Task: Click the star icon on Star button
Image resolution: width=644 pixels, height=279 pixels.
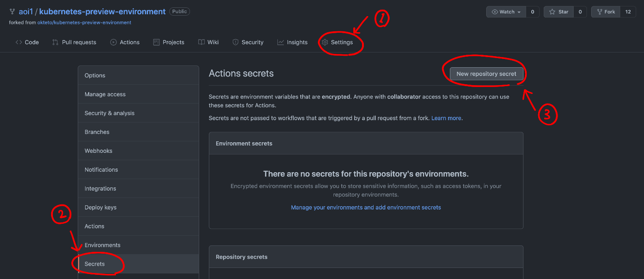Action: (x=552, y=12)
